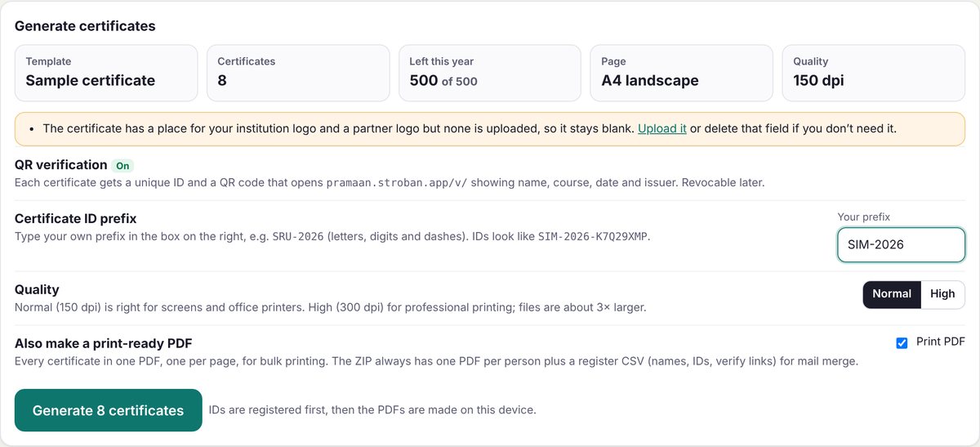Click the Quality section heading
Image resolution: width=980 pixels, height=447 pixels.
[37, 289]
